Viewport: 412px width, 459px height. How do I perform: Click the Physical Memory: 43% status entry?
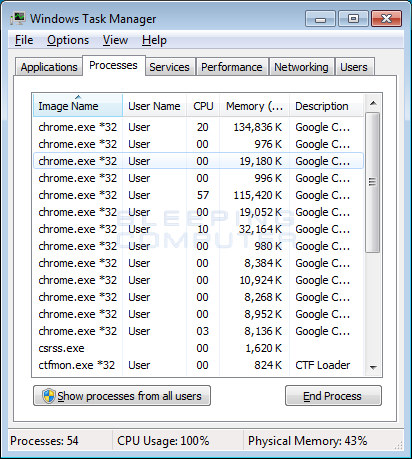pos(307,441)
